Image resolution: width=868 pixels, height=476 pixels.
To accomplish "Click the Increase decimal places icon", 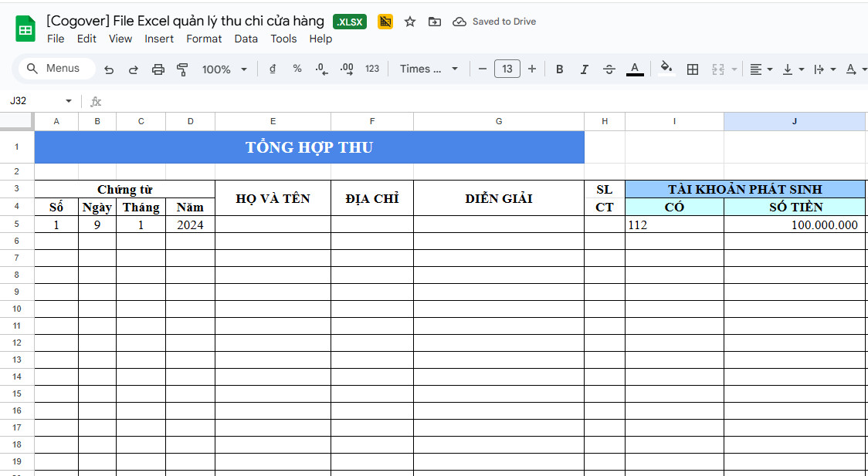I will pos(346,69).
